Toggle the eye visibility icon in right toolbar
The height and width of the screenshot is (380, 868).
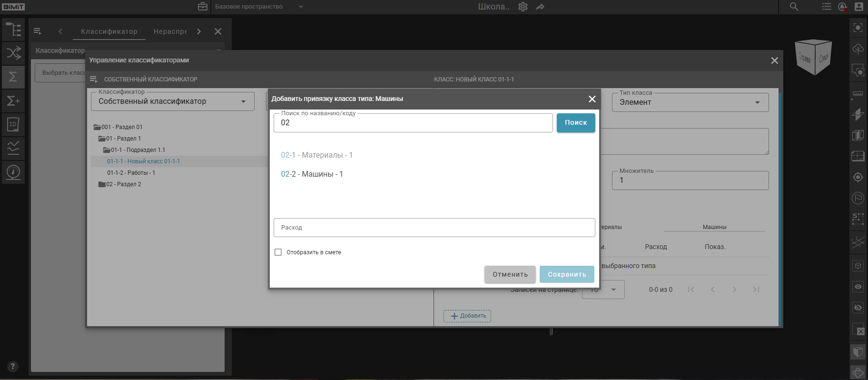[858, 287]
